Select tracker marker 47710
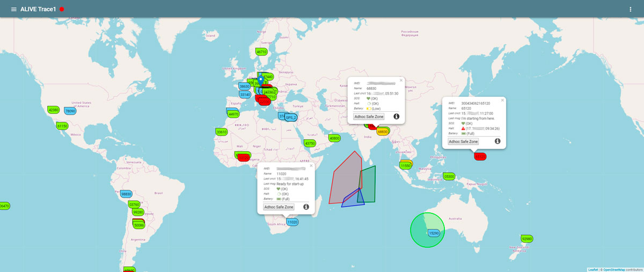This screenshot has width=644, height=272. point(270,97)
